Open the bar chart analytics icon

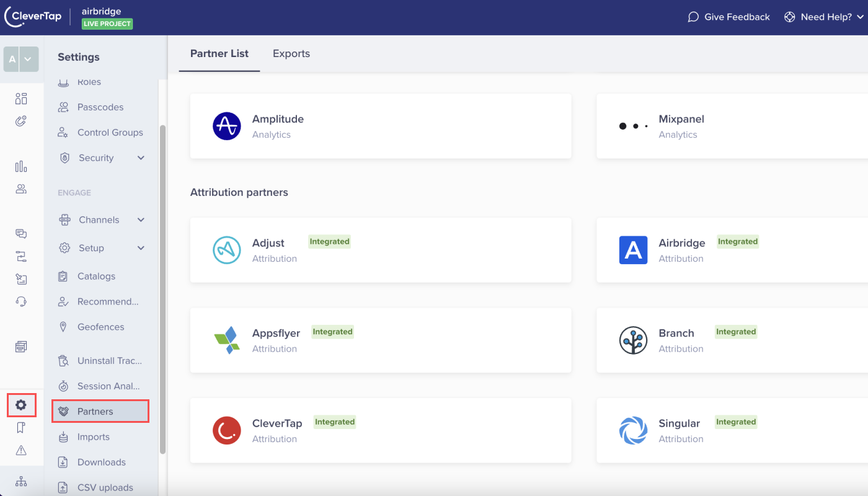(21, 166)
